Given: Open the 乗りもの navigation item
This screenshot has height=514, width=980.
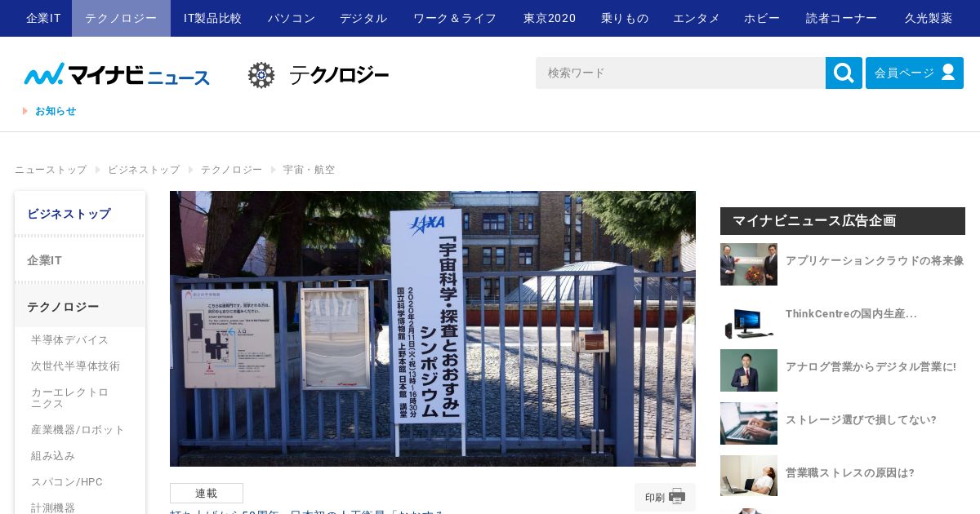Looking at the screenshot, I should click(625, 18).
